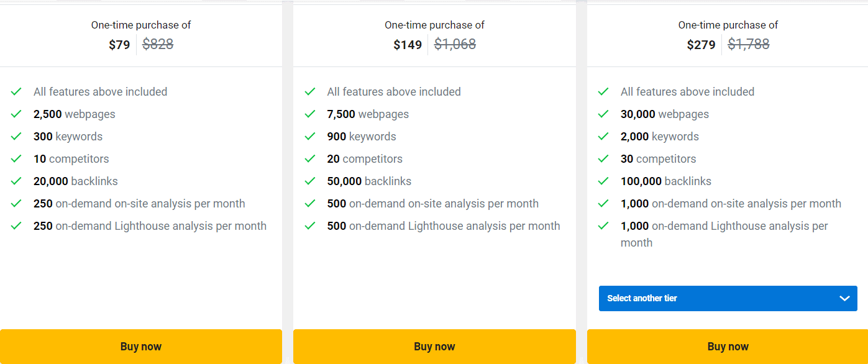Viewport: 868px width, 364px height.
Task: Click Buy now under the $79 plan
Action: pyautogui.click(x=141, y=346)
